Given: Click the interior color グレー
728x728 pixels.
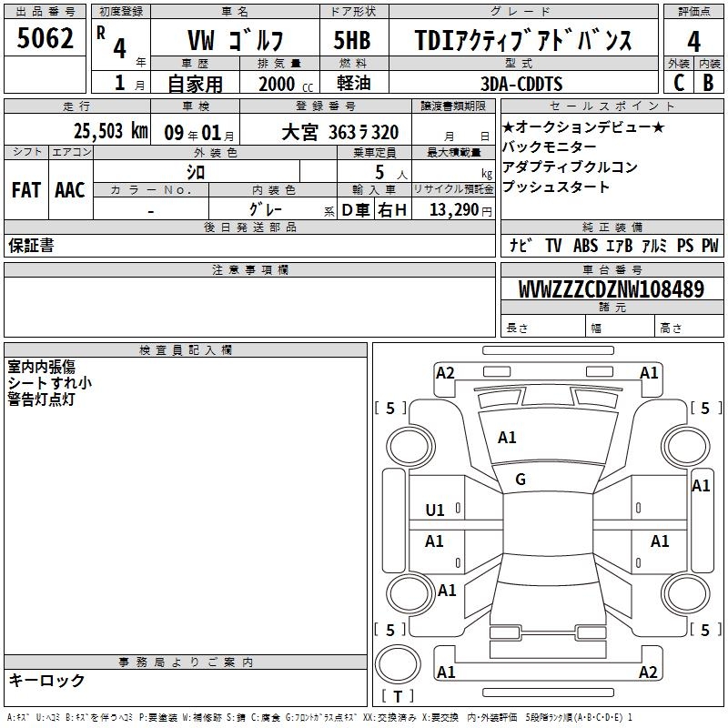Looking at the screenshot, I should click(x=266, y=209).
